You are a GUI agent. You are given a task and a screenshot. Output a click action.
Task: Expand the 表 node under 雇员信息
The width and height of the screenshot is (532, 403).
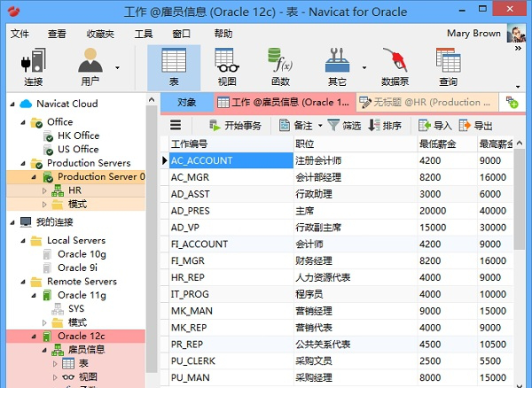pos(55,364)
